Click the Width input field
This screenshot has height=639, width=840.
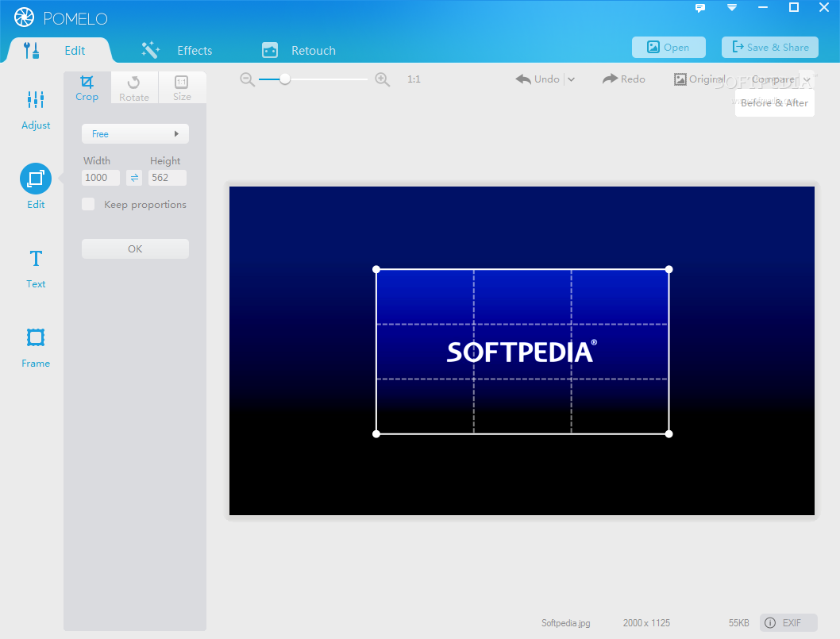click(x=101, y=178)
